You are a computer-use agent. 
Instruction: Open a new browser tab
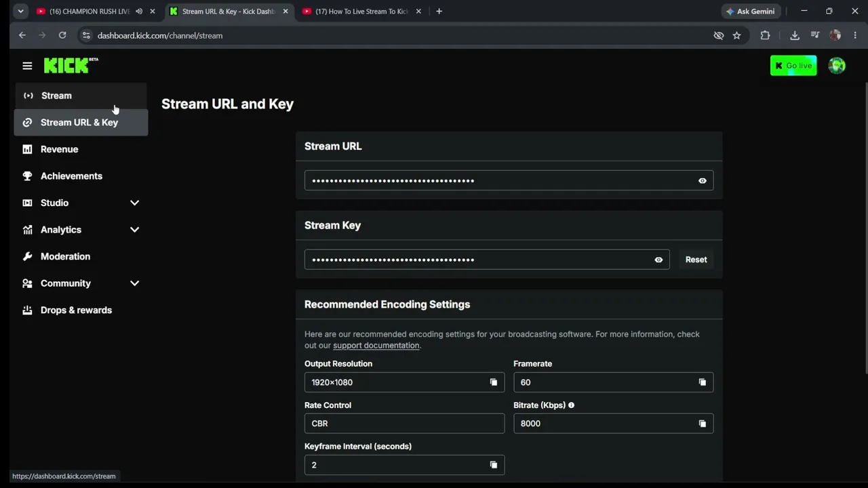point(439,12)
